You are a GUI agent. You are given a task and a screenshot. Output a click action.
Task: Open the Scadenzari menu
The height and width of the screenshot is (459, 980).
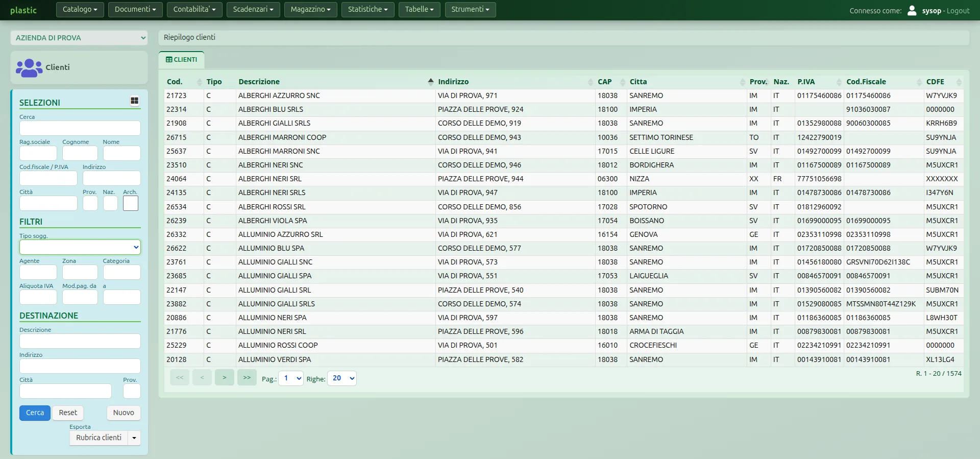coord(253,10)
